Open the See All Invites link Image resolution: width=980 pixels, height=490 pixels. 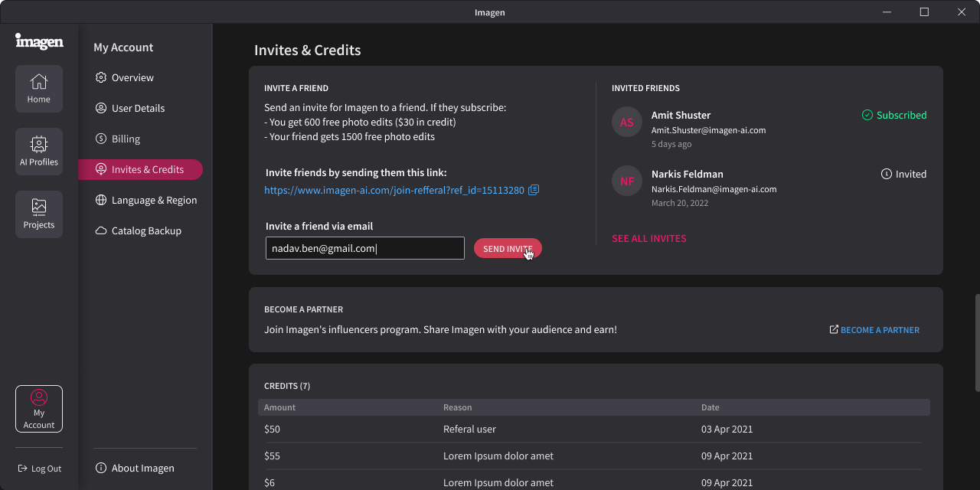pos(649,238)
